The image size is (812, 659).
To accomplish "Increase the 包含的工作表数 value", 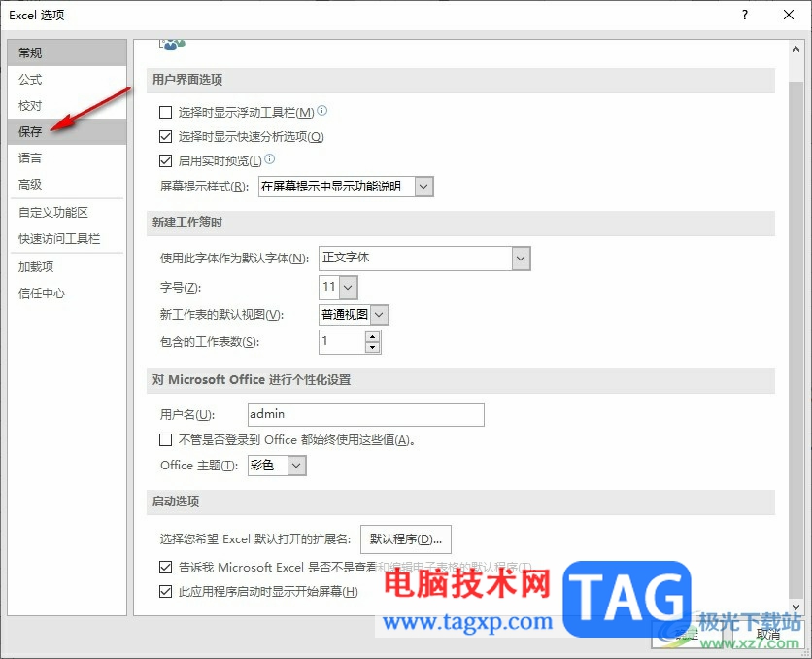I will 372,336.
